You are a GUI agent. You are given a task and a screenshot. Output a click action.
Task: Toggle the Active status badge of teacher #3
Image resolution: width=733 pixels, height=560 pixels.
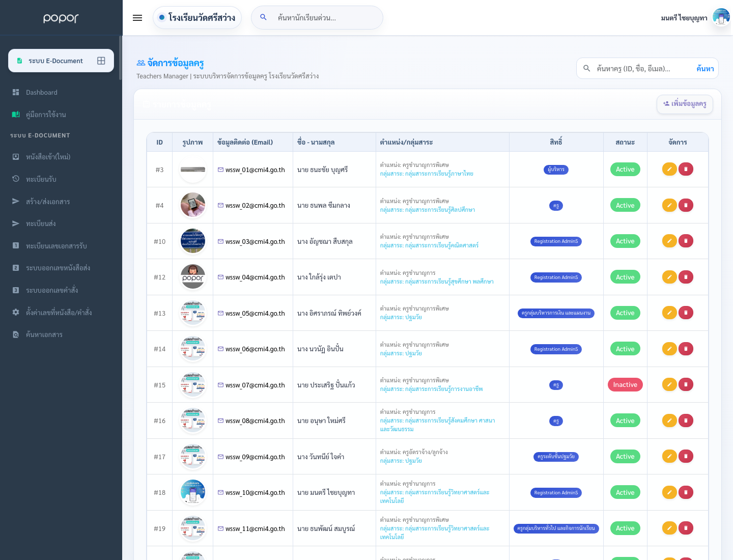625,170
